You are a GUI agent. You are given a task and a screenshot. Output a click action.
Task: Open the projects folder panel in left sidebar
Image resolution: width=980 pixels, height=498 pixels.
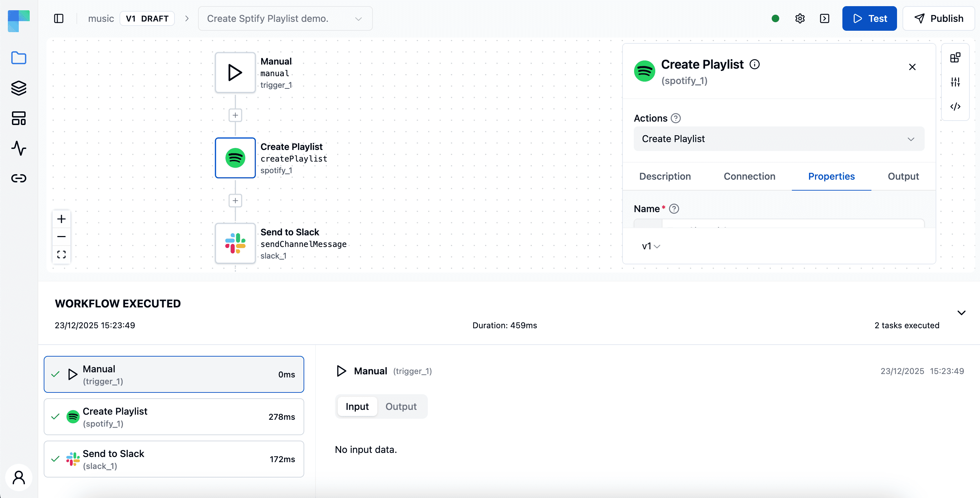click(x=19, y=58)
